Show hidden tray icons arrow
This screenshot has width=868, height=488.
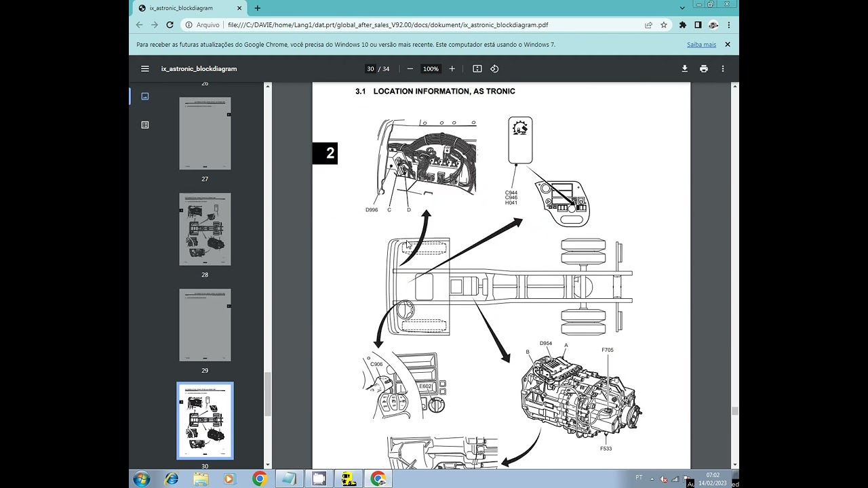click(652, 479)
